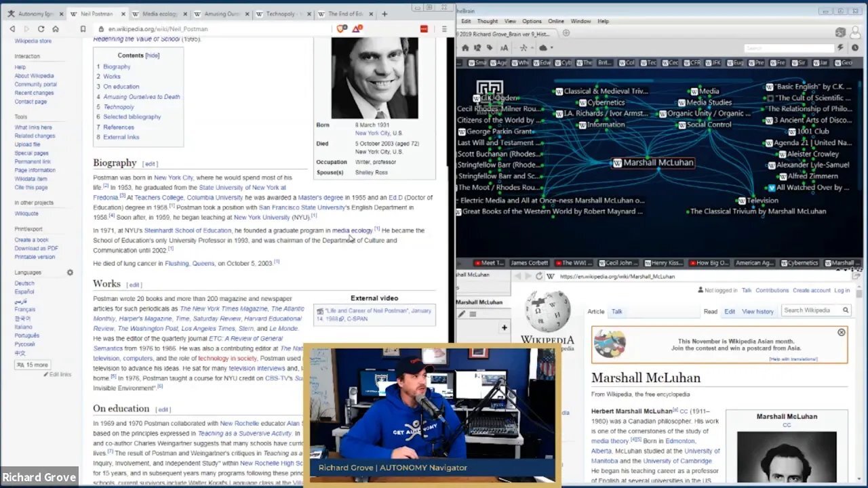Show TheBrain history clock icon
Image resolution: width=868 pixels, height=488 pixels.
(x=855, y=48)
